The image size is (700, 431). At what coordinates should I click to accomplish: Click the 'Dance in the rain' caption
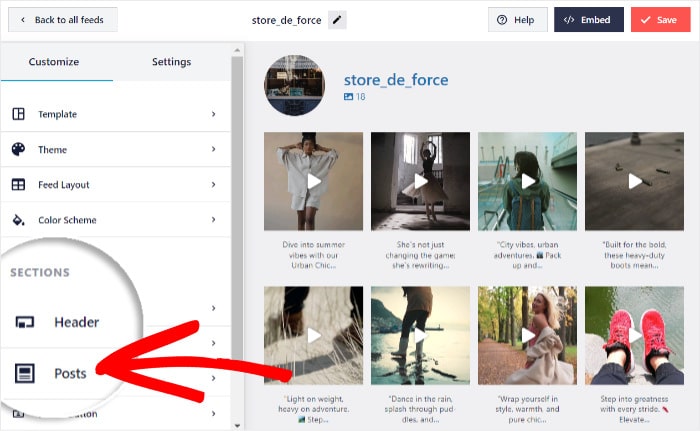[x=420, y=409]
